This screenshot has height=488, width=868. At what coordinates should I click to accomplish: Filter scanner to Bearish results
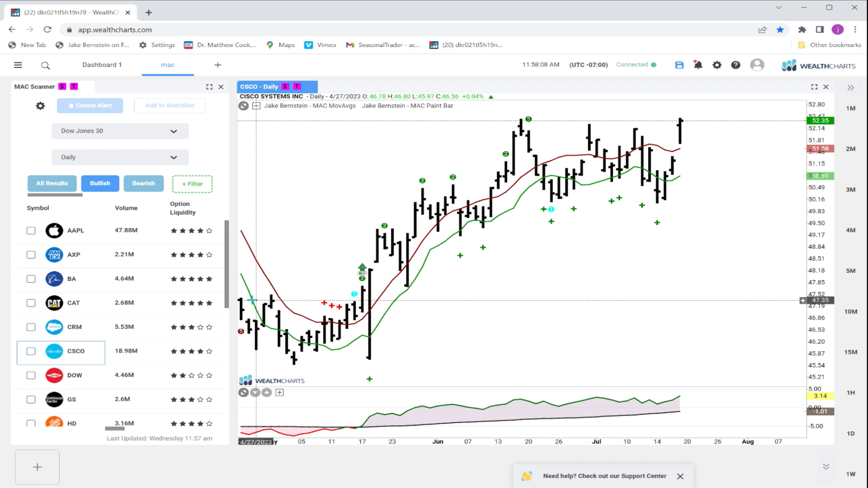tap(143, 183)
